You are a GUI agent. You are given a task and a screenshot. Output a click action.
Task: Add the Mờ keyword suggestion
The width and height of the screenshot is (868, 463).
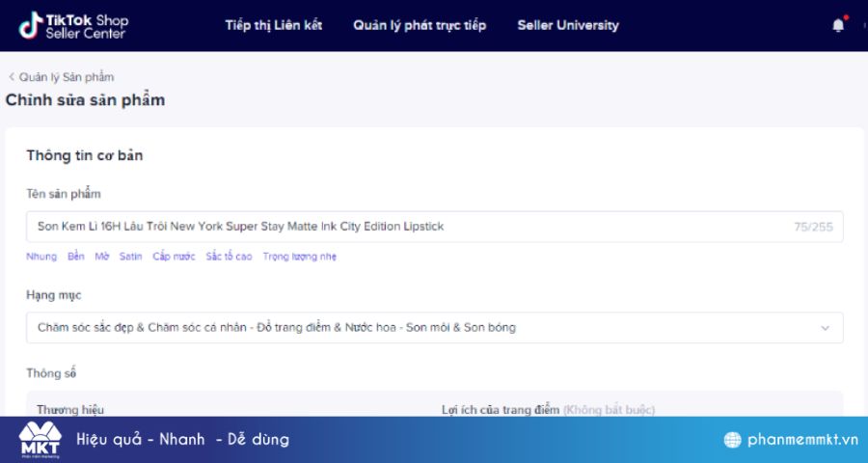(102, 257)
